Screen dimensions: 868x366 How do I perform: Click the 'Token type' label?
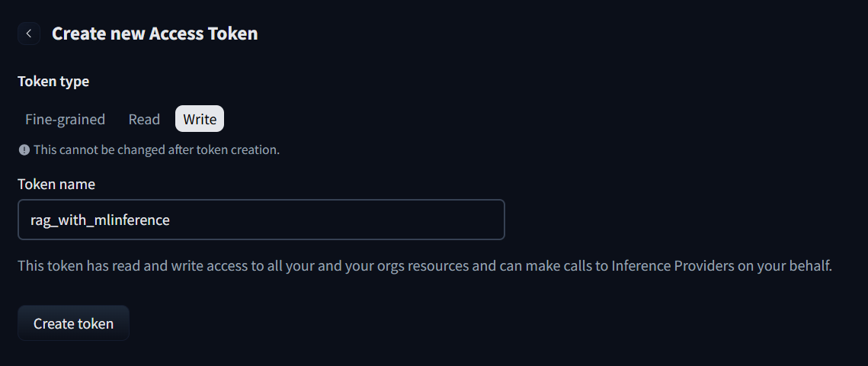click(x=53, y=81)
